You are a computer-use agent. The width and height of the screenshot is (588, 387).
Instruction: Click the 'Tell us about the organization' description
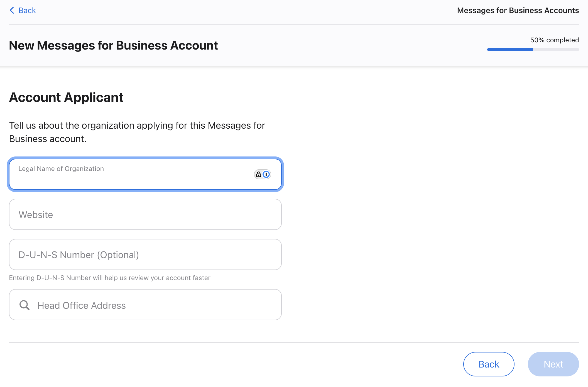[137, 132]
